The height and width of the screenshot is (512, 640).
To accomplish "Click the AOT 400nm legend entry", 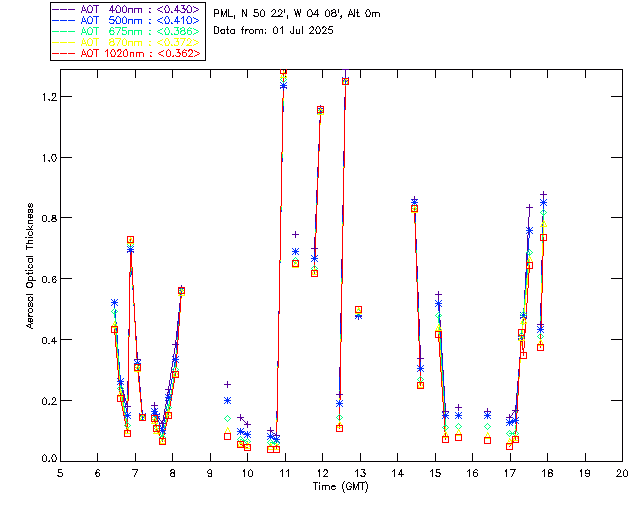I will (x=140, y=9).
